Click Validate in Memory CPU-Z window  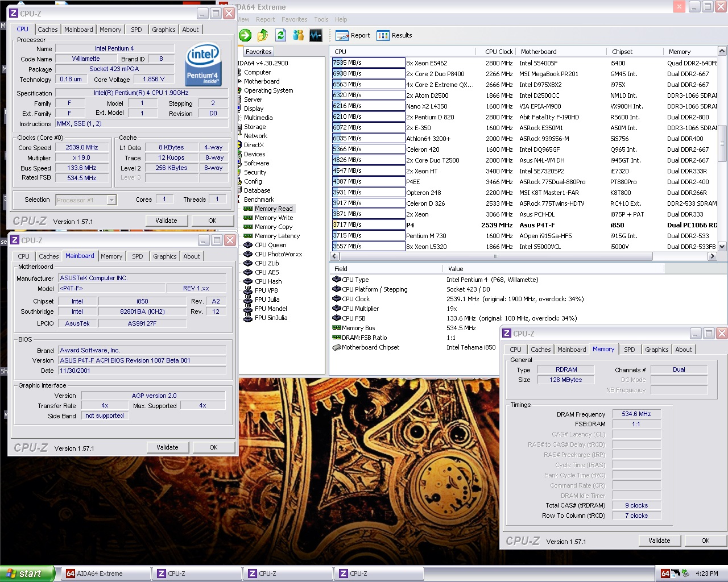click(x=659, y=541)
